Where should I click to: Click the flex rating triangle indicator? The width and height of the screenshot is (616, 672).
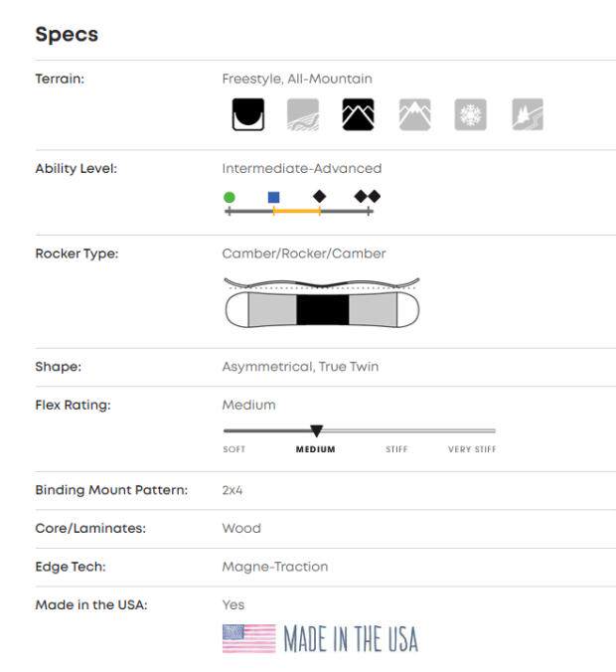click(316, 431)
